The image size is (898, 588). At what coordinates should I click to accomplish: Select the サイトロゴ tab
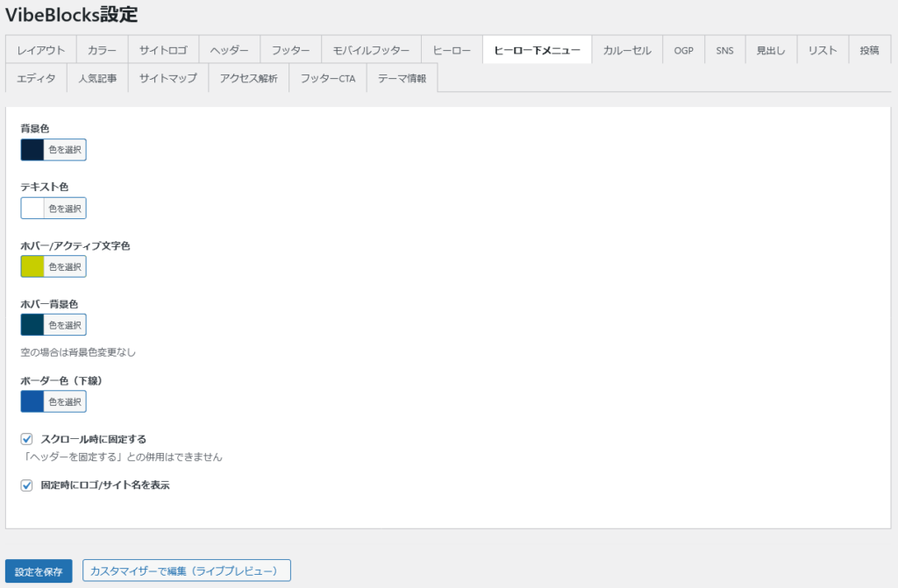[163, 50]
